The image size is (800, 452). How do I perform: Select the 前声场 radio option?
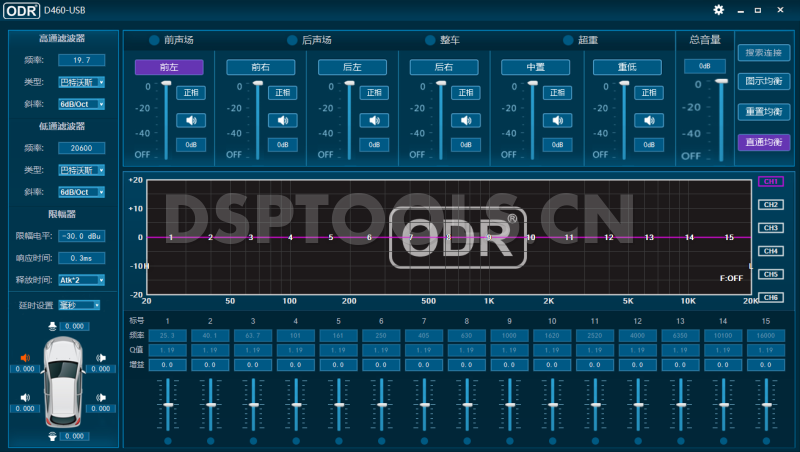click(154, 40)
